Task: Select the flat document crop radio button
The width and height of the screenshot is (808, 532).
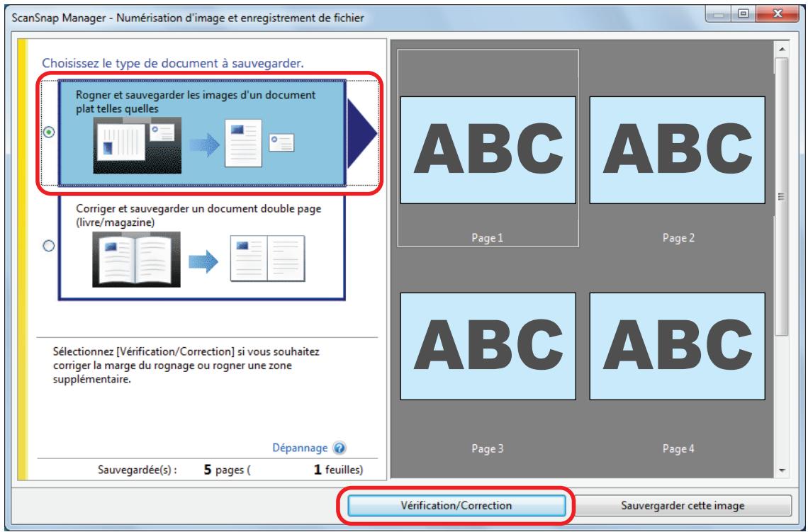Action: coord(48,132)
